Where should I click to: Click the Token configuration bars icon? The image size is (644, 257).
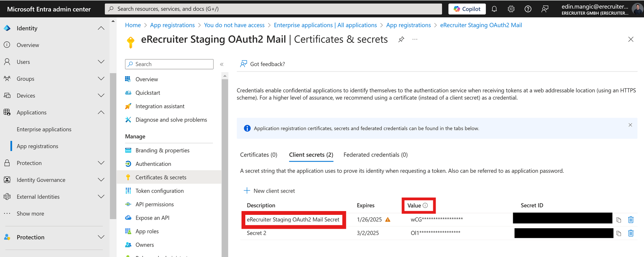point(128,191)
